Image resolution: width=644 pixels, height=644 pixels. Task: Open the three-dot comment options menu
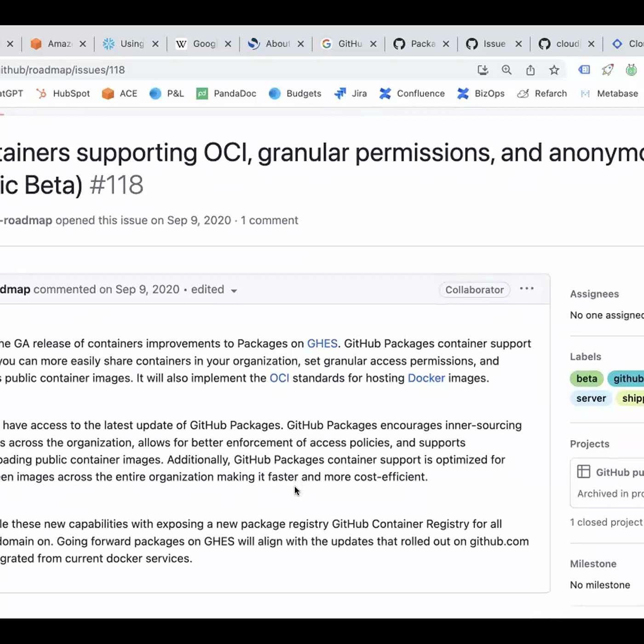527,289
